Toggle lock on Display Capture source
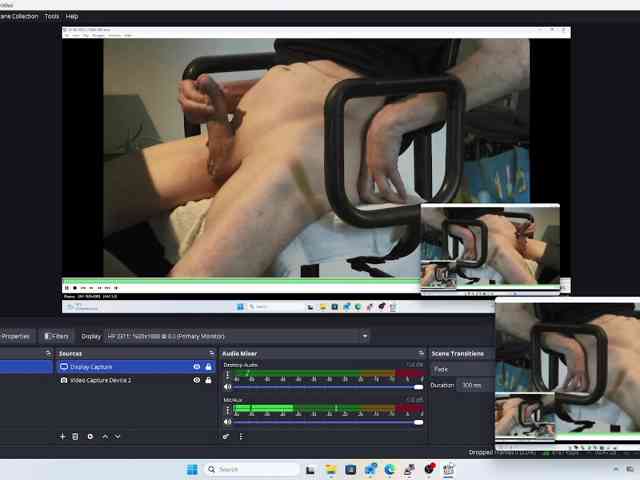Viewport: 640px width, 480px height. [209, 367]
